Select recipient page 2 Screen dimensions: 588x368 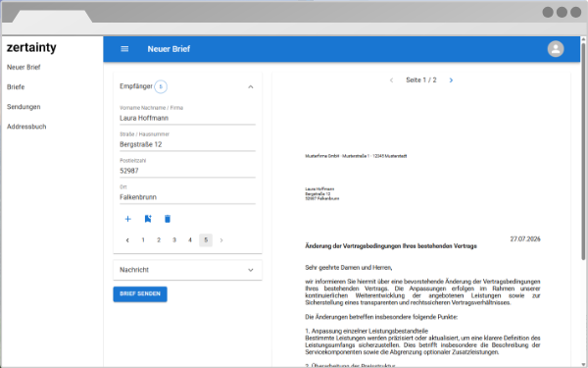pyautogui.click(x=159, y=240)
